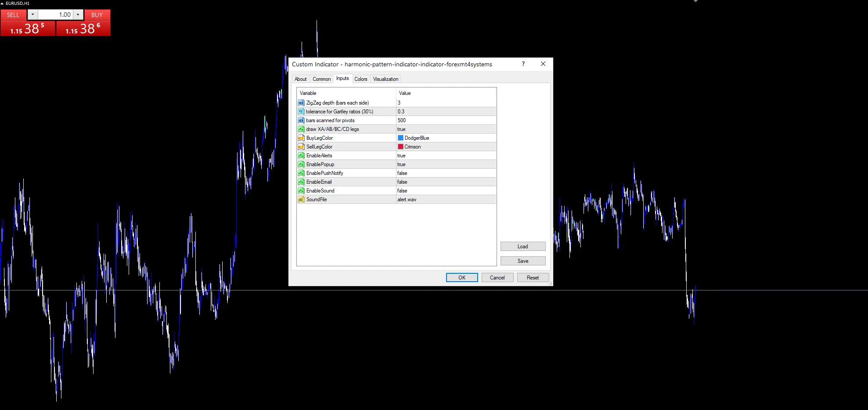Select the BuyLegColor variable name
The height and width of the screenshot is (410, 868).
[x=320, y=138]
